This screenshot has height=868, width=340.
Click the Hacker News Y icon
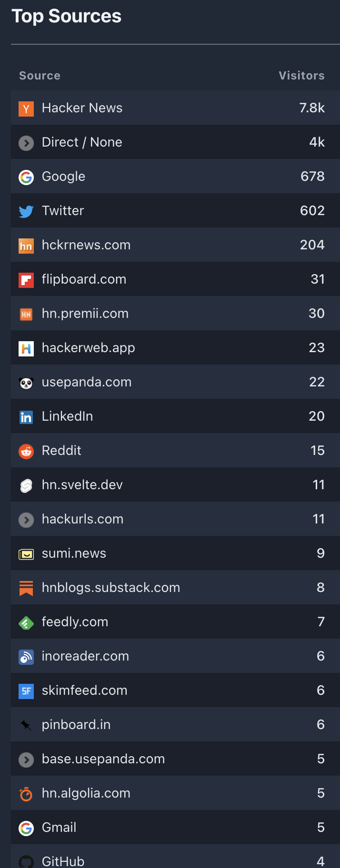click(x=26, y=109)
